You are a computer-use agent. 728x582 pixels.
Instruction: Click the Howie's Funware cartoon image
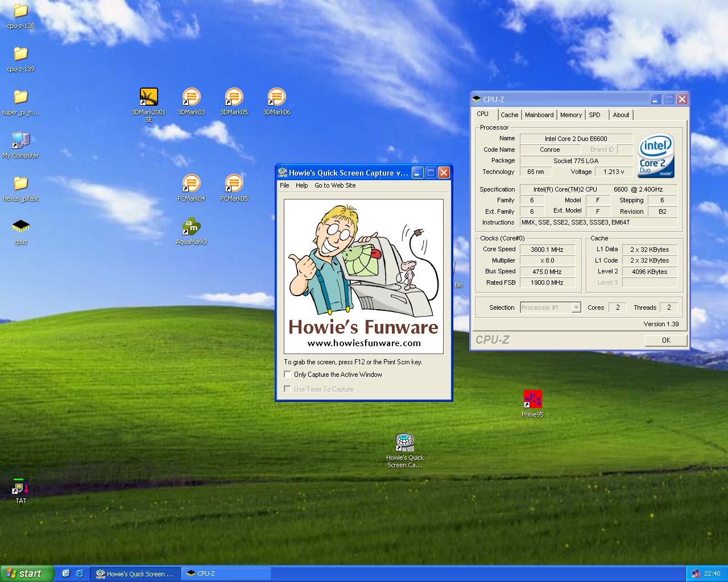tap(363, 276)
